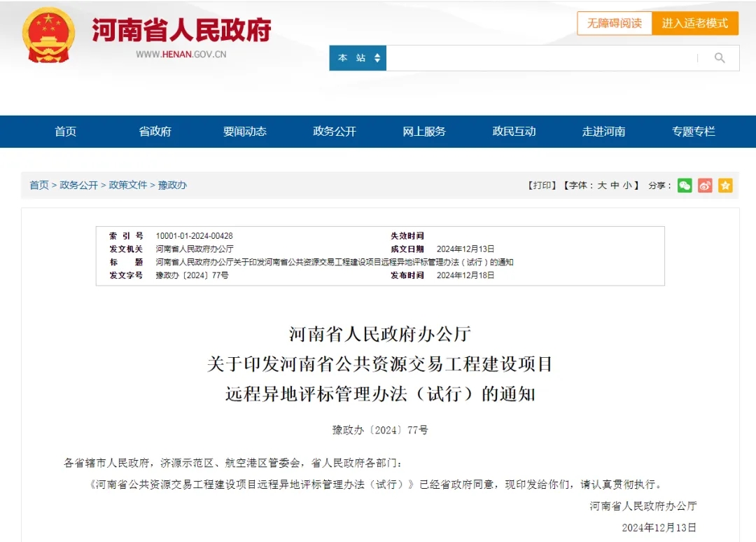Open the 首页 navigation menu item
Viewport: 756px width, 542px height.
click(x=65, y=132)
